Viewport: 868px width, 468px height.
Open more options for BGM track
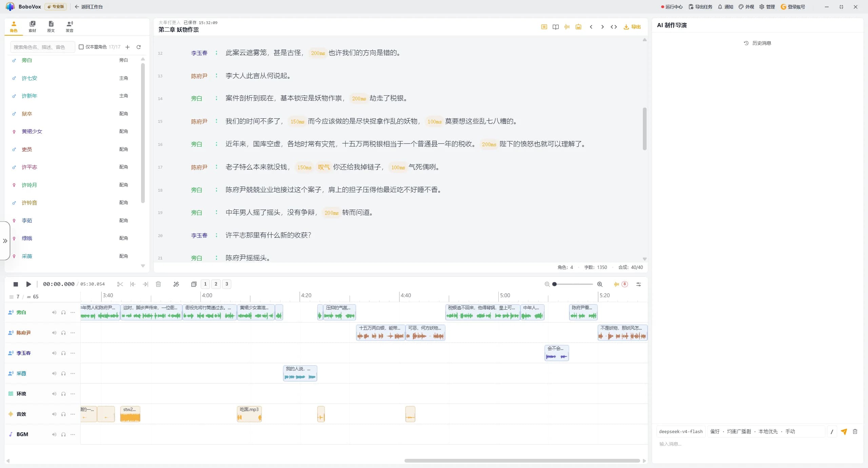click(x=73, y=434)
